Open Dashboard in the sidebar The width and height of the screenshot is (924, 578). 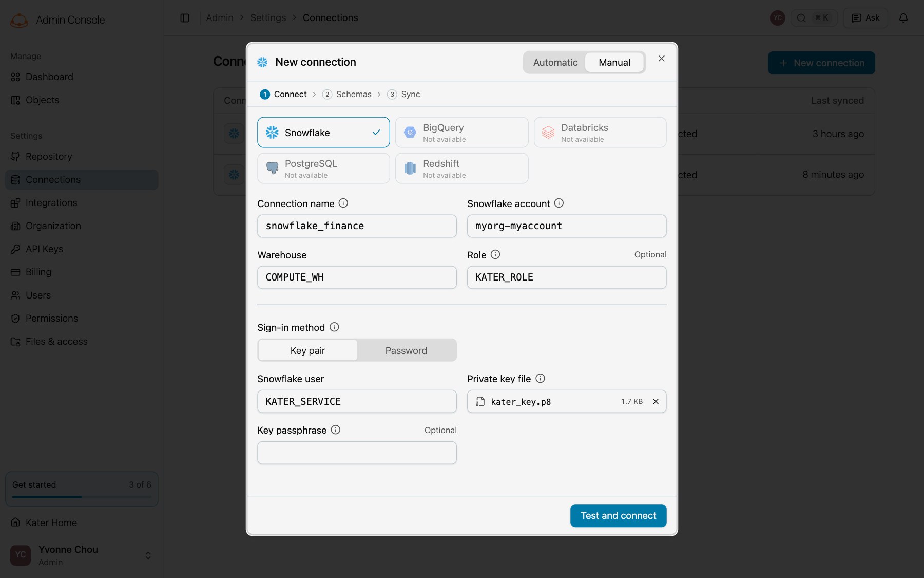coord(82,77)
